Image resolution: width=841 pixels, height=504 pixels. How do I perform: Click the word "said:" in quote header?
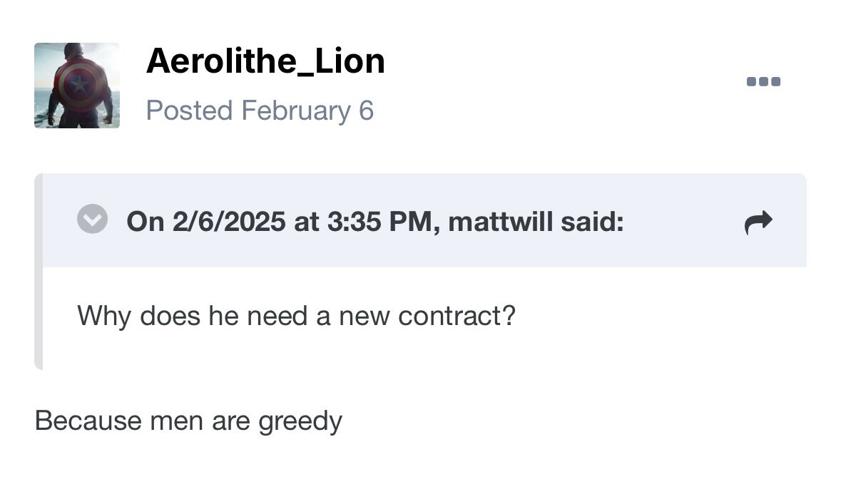pyautogui.click(x=592, y=222)
